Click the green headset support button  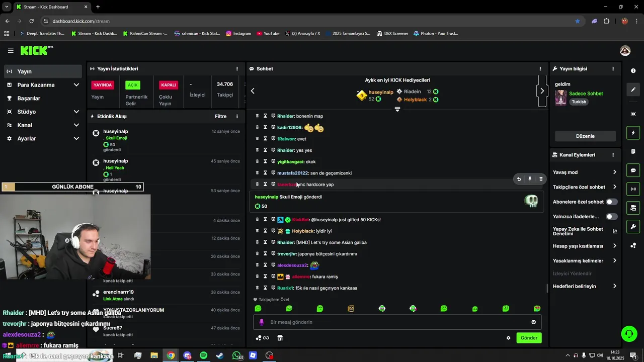[629, 334]
